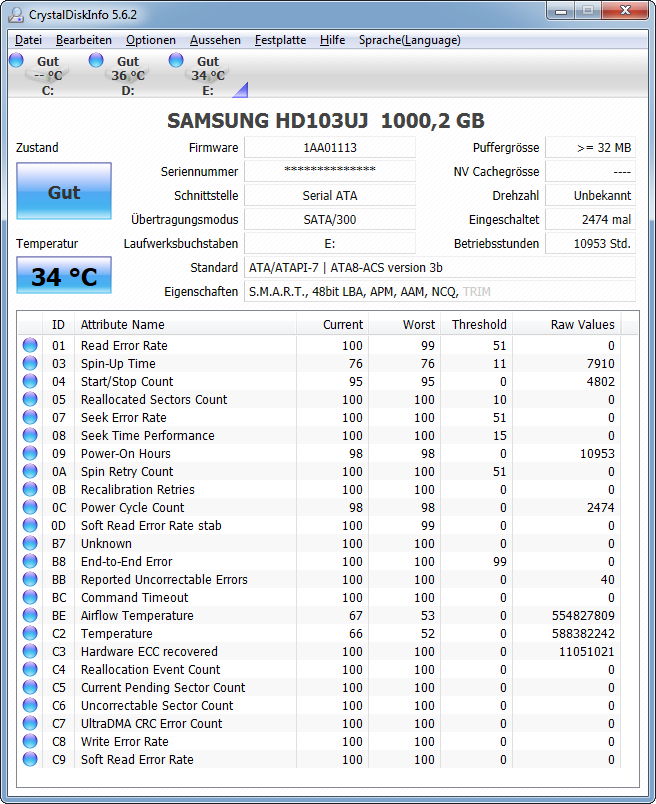Open the Sprache(Language) menu
This screenshot has width=656, height=804.
[409, 40]
